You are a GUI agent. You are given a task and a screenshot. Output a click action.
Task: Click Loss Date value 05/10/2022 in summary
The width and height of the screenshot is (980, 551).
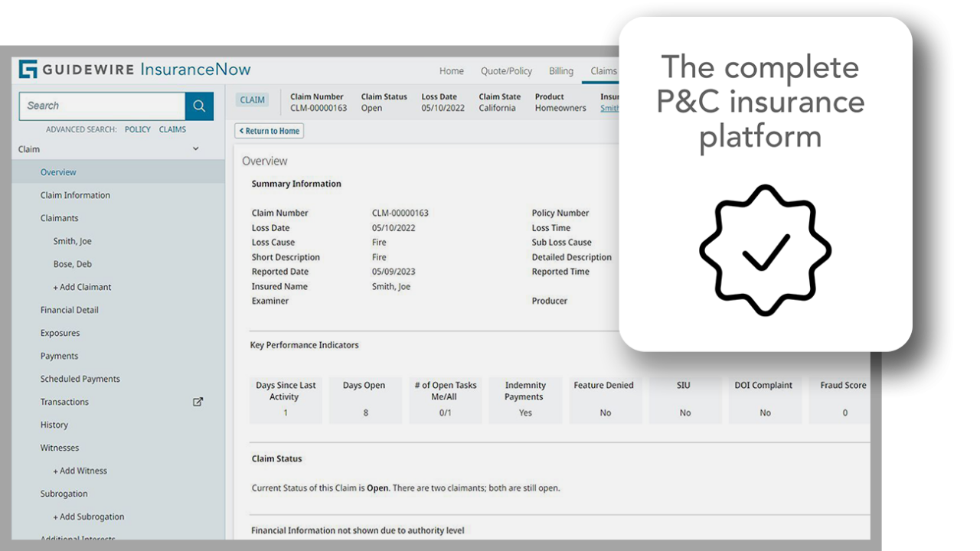(395, 228)
